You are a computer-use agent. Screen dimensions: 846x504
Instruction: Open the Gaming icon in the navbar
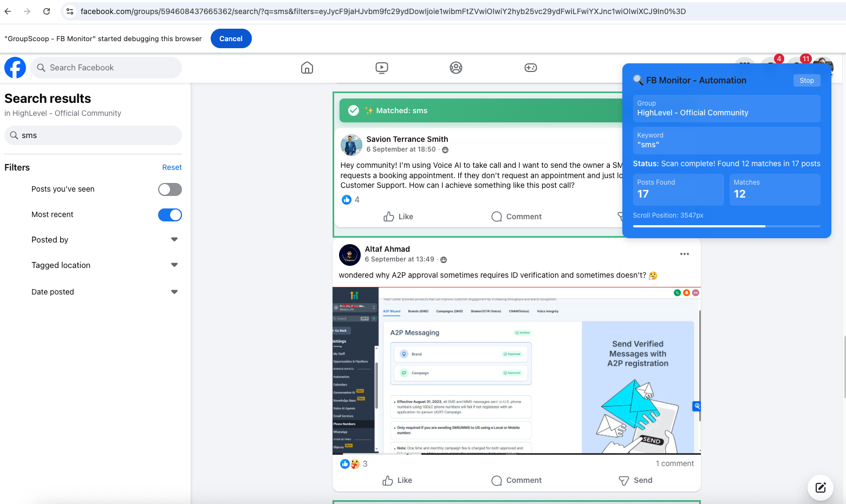530,68
